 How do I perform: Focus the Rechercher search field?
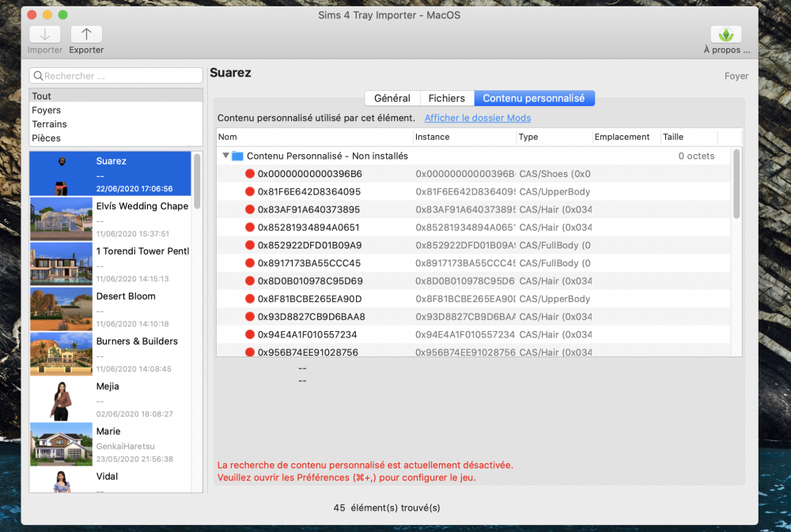point(116,76)
